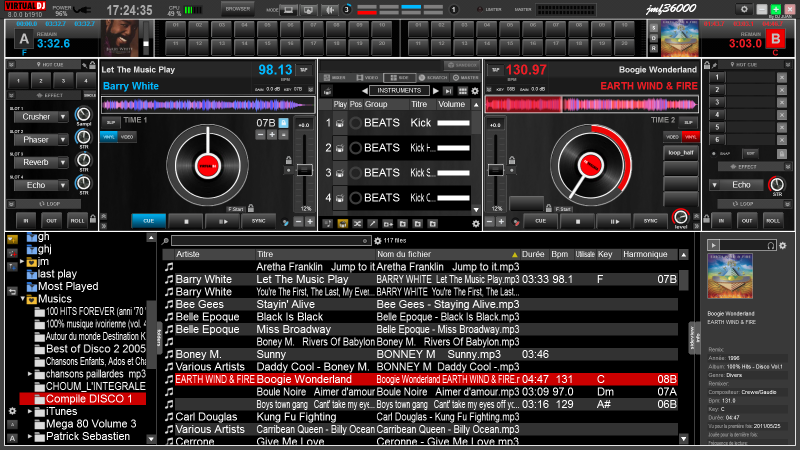This screenshot has width=800, height=450.
Task: Click hot cue padlock on left deck
Action: coord(92,65)
